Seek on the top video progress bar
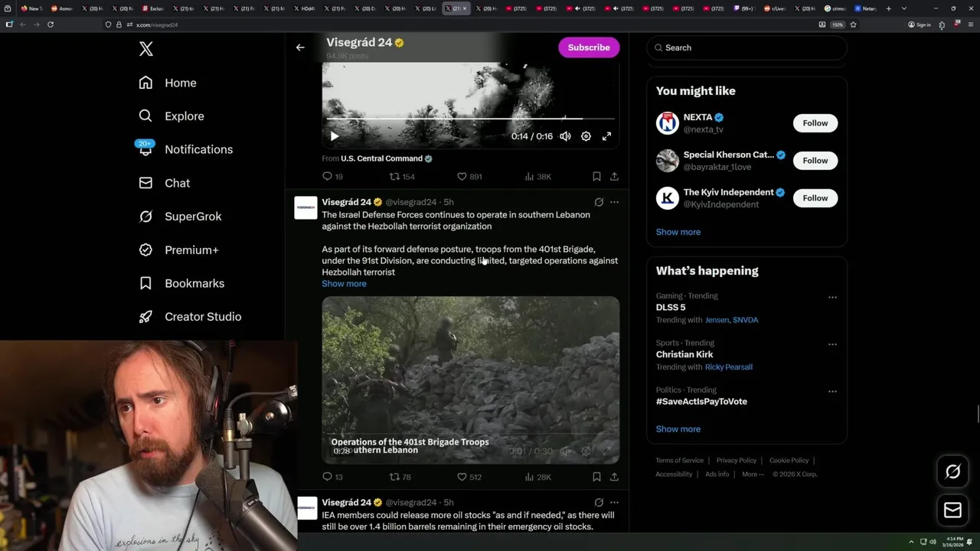The width and height of the screenshot is (980, 551). click(x=470, y=119)
